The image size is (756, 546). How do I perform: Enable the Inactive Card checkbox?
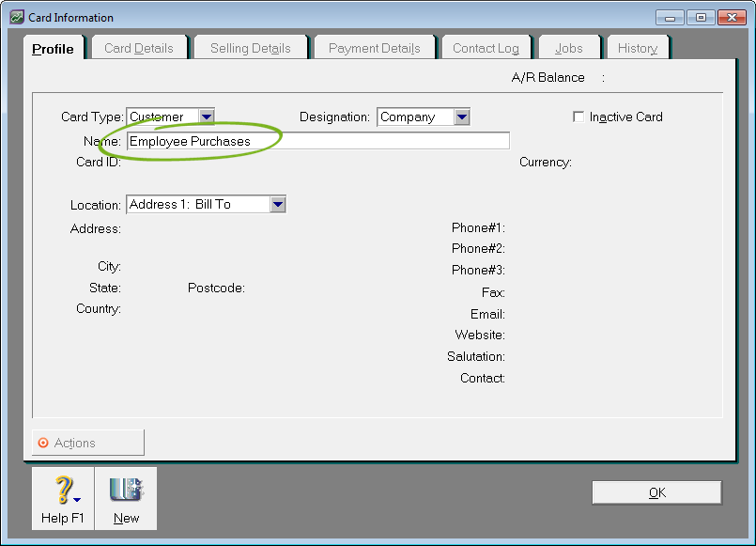tap(579, 117)
